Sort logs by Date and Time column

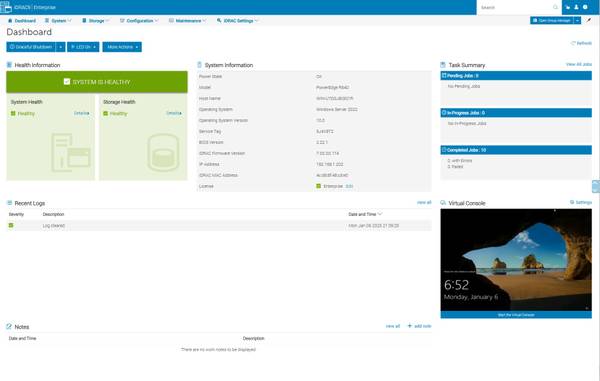[x=365, y=214]
